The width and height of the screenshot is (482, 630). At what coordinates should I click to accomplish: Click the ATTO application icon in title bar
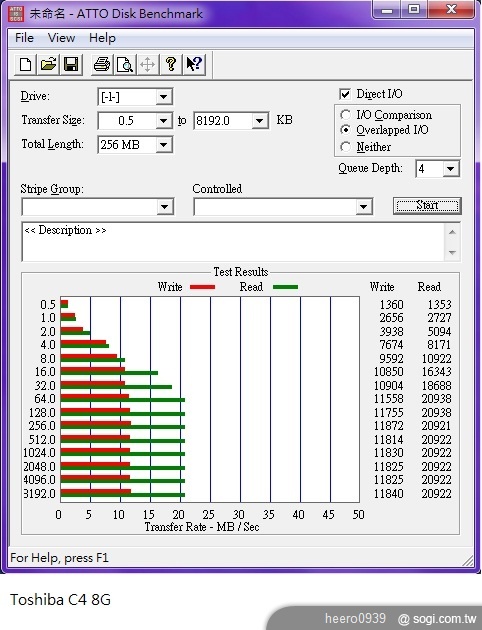[x=16, y=13]
